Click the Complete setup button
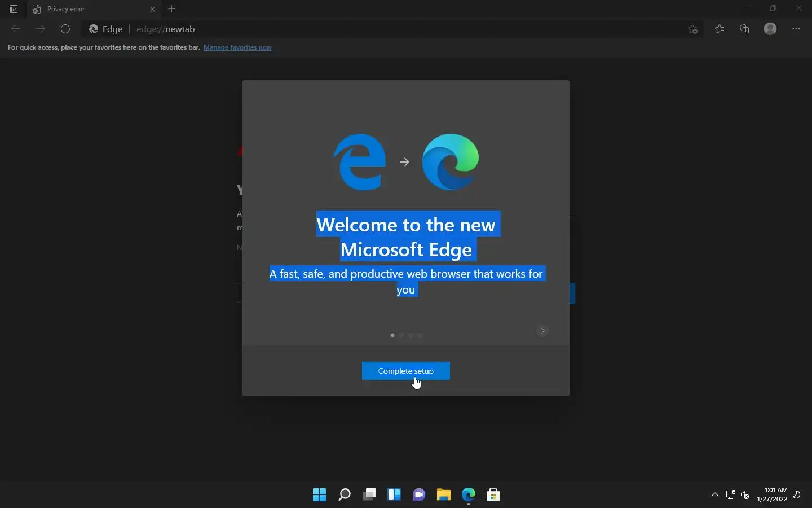 click(x=406, y=371)
